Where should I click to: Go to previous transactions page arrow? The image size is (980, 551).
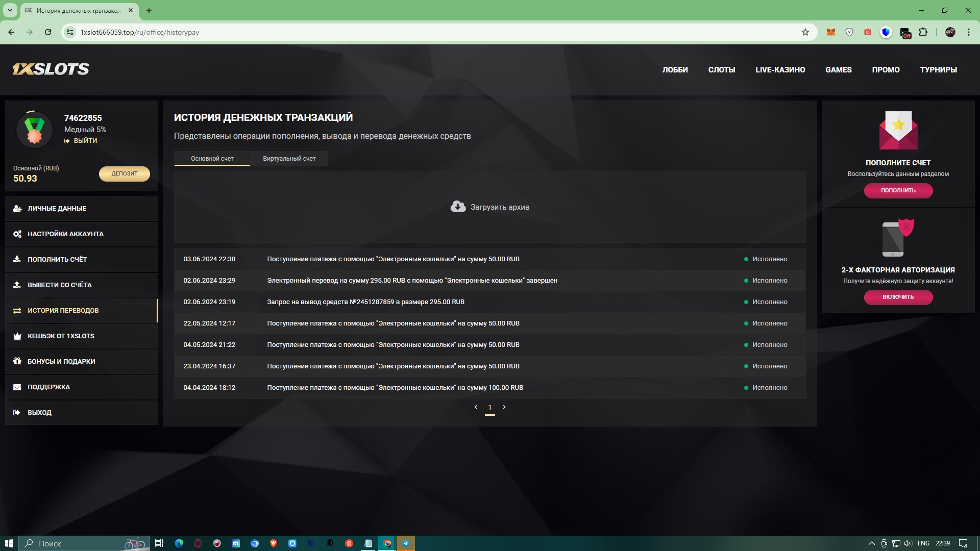pyautogui.click(x=476, y=407)
